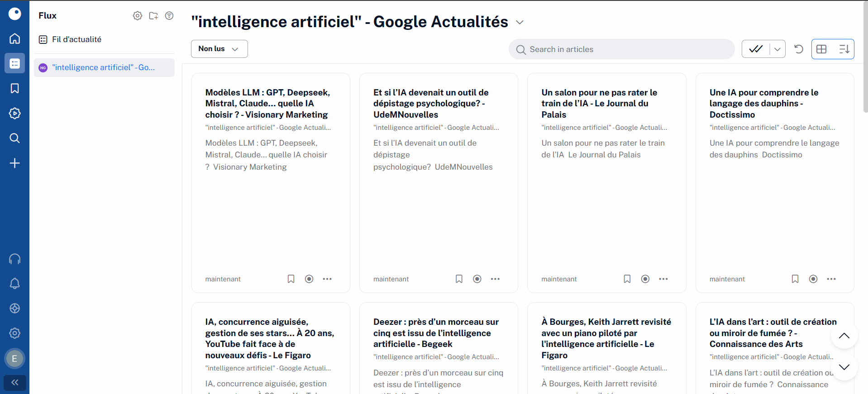This screenshot has height=394, width=868.
Task: Mark the UdeMNouvelles article as read
Action: click(x=477, y=279)
